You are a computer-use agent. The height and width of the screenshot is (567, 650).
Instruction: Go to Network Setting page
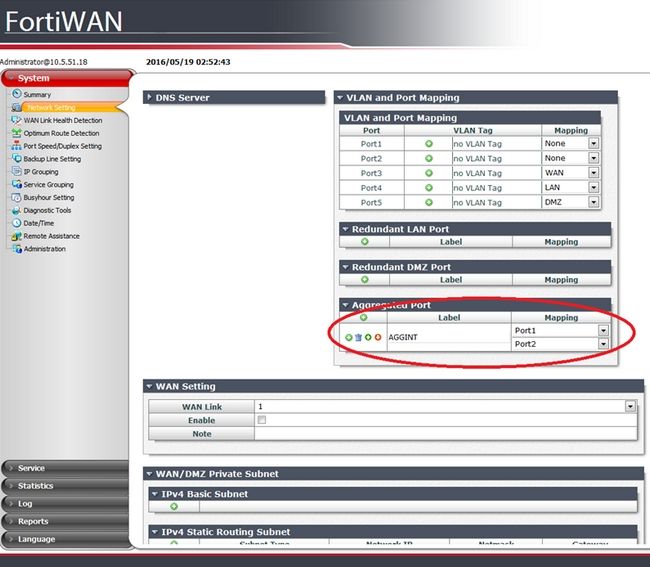coord(51,107)
